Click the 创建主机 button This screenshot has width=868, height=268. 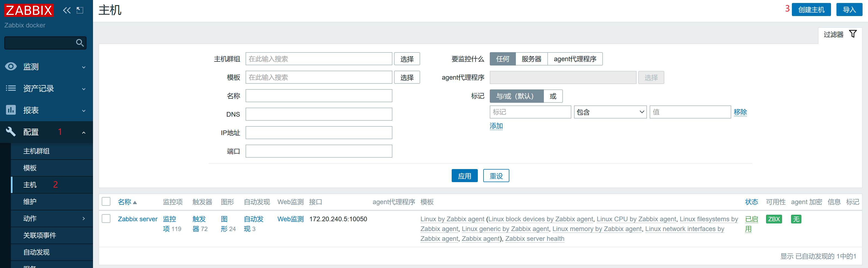click(x=811, y=10)
